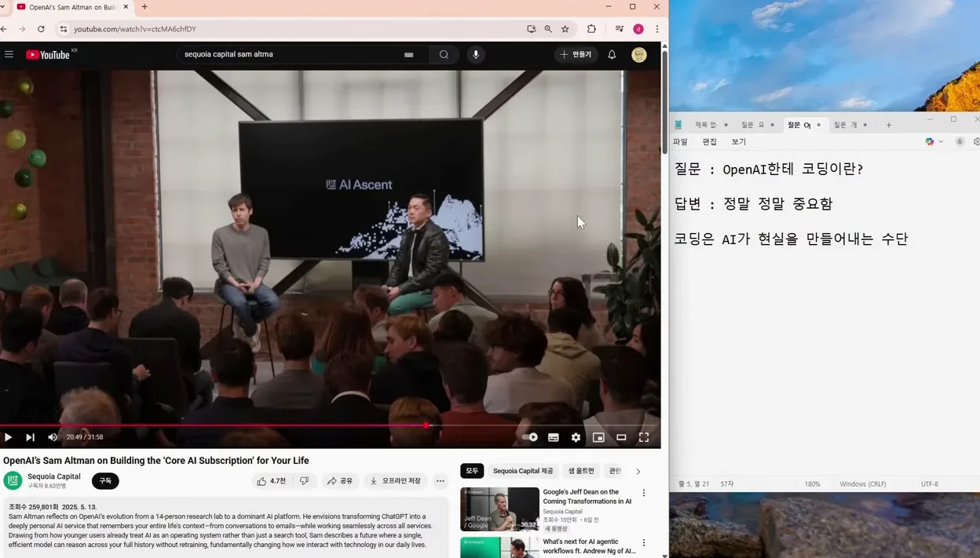Mute the video volume speaker icon
Image resolution: width=980 pixels, height=558 pixels.
coord(53,437)
